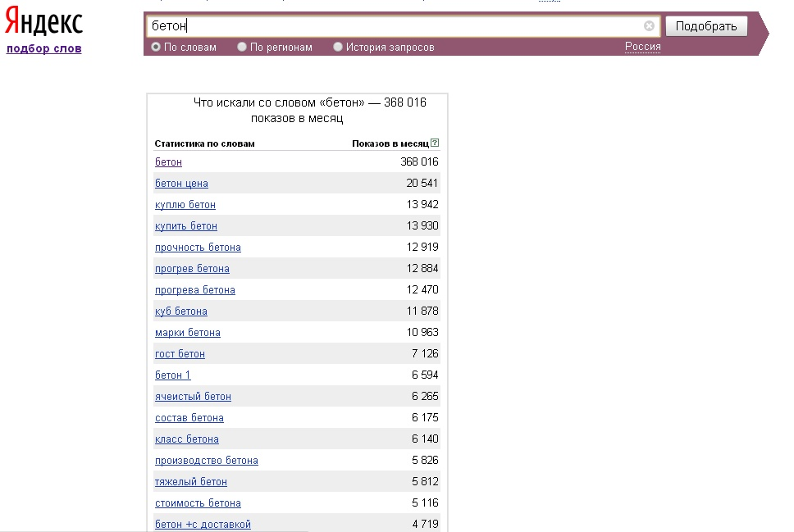This screenshot has width=794, height=532.
Task: Open the производство бетона keyword link
Action: pyautogui.click(x=207, y=460)
